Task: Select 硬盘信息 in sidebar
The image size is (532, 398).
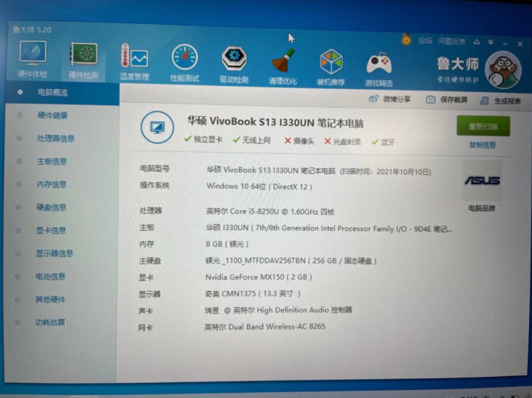Action: pyautogui.click(x=51, y=207)
